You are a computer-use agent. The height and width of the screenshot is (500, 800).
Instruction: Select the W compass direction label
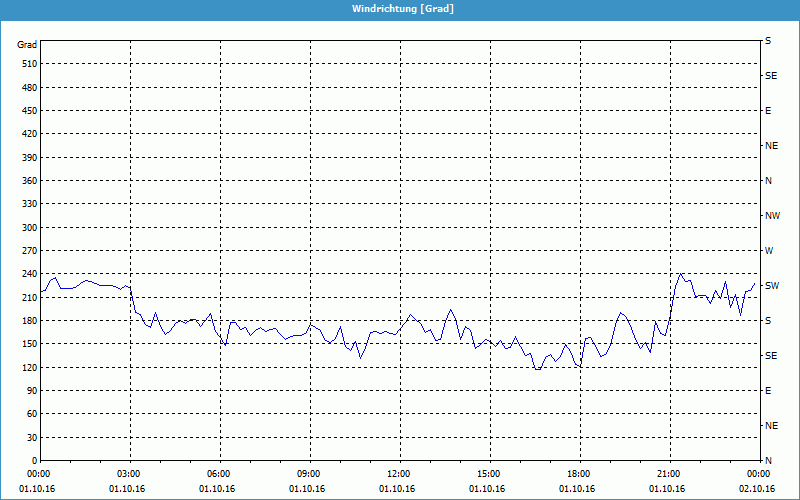point(769,251)
